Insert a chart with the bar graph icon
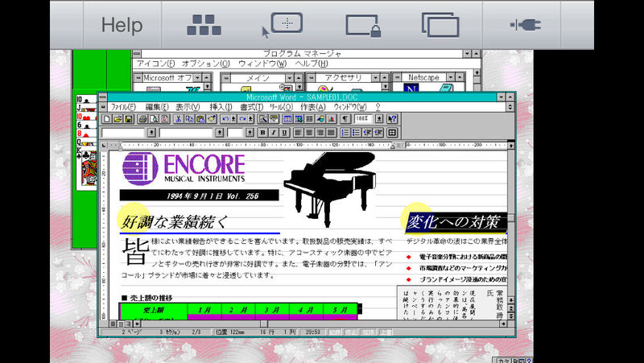 [331, 119]
